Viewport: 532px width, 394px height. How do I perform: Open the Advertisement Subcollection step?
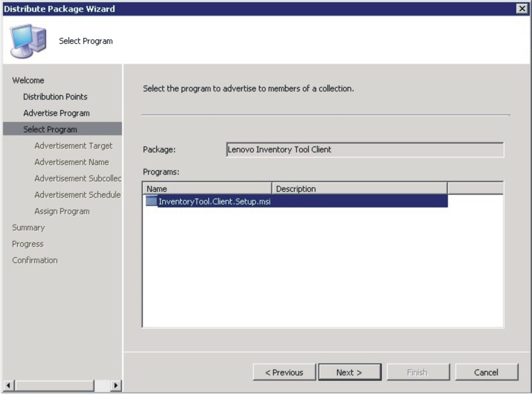pos(78,178)
